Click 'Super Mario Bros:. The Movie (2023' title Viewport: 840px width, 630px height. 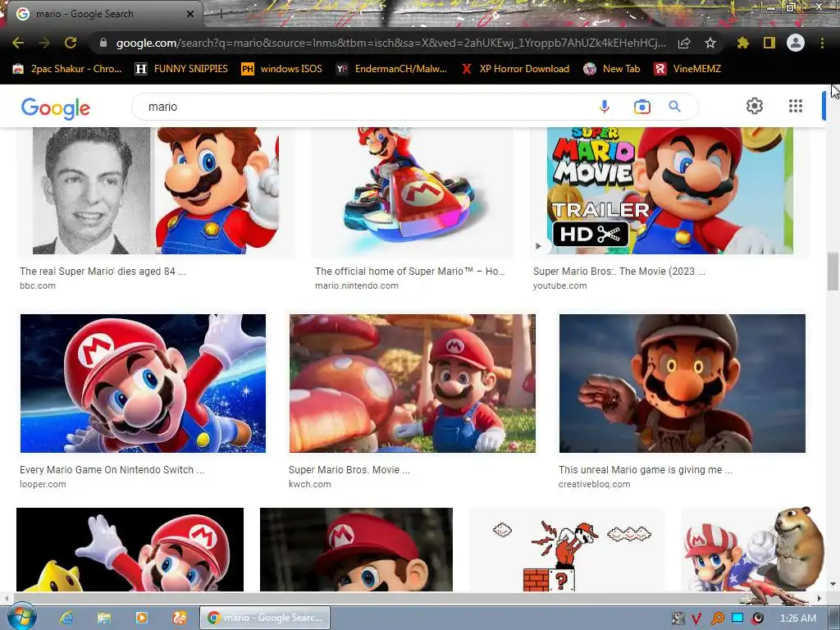click(x=619, y=271)
